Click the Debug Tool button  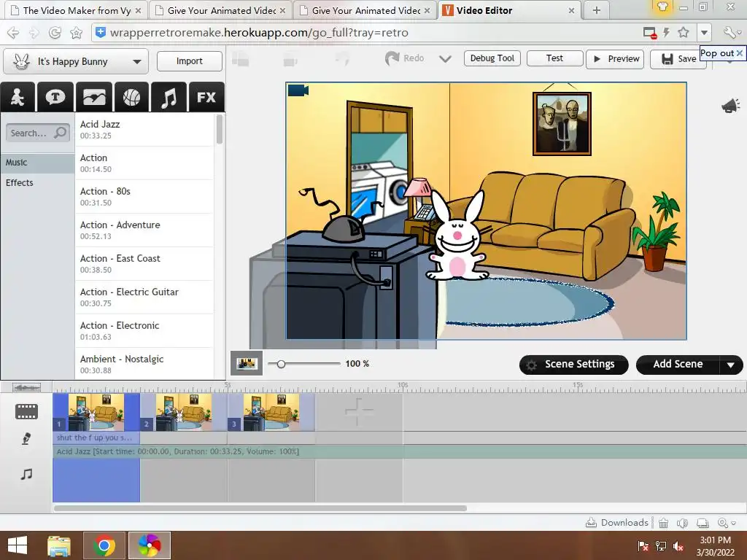492,58
